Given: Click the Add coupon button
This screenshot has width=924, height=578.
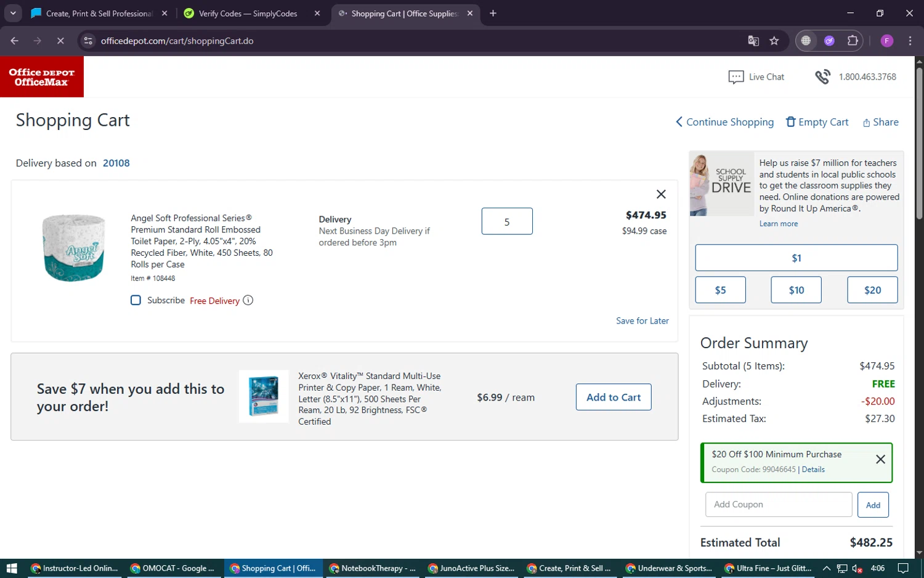Looking at the screenshot, I should click(x=873, y=505).
